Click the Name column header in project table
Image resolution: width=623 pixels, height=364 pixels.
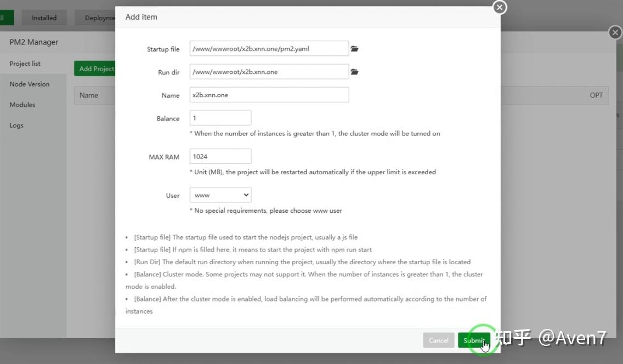[x=89, y=95]
